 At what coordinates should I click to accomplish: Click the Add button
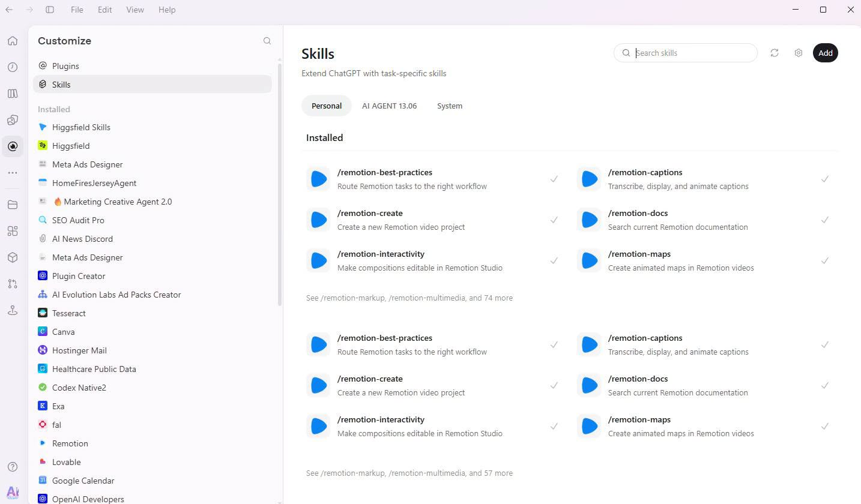pyautogui.click(x=826, y=53)
